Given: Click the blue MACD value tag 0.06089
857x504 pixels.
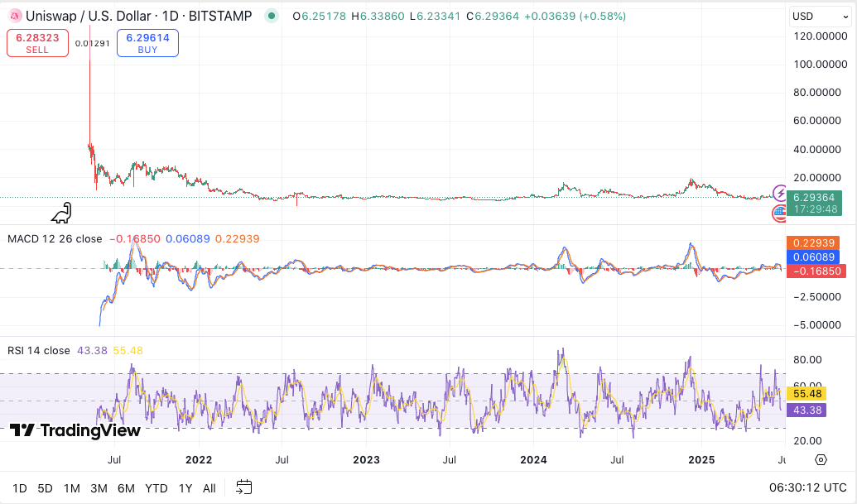Looking at the screenshot, I should tap(813, 257).
